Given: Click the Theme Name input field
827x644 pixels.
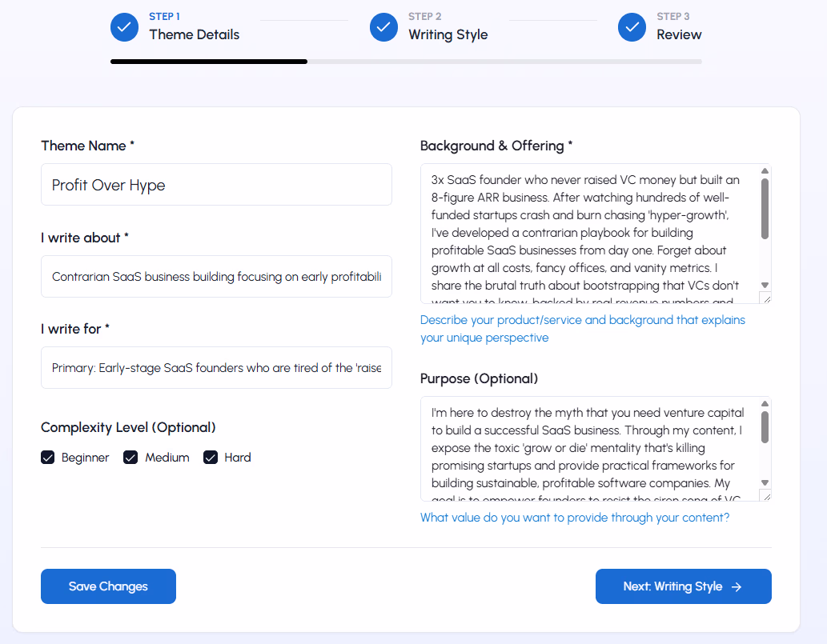Looking at the screenshot, I should 216,185.
